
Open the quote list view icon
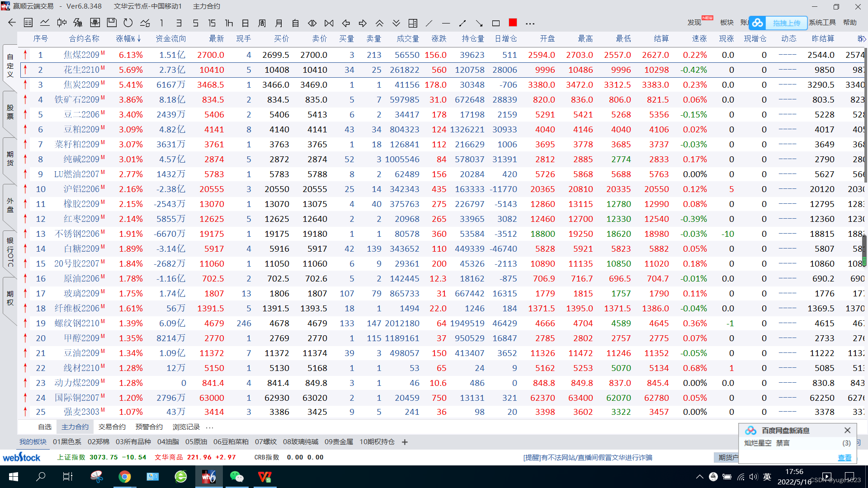point(28,23)
